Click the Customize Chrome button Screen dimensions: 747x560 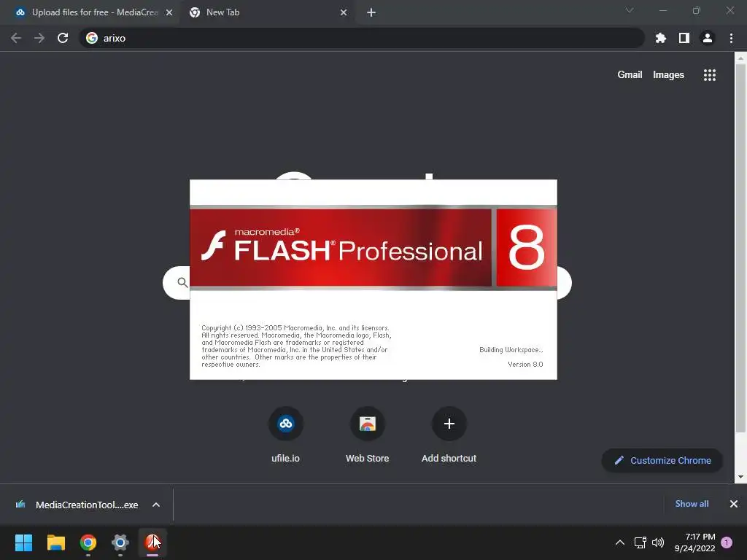662,461
